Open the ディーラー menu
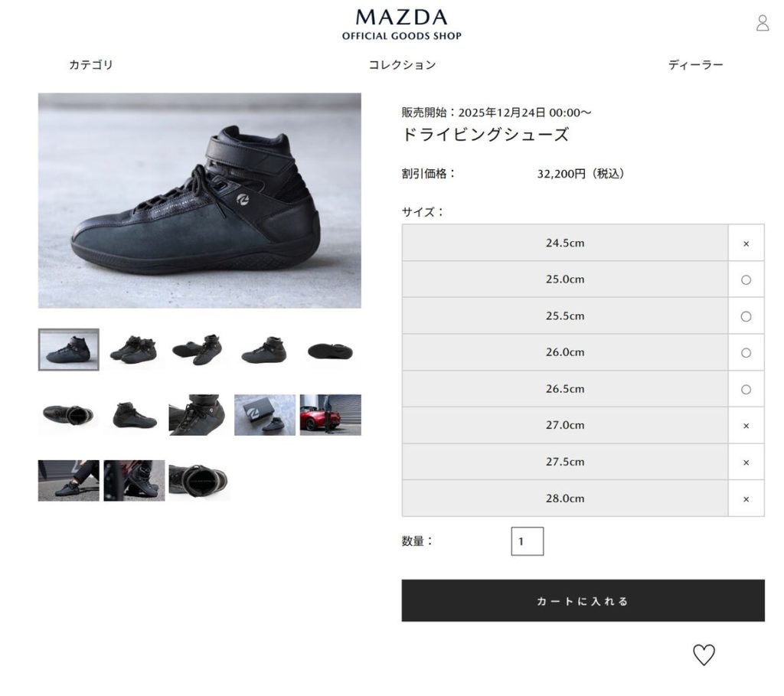Screen dimensions: 784x696 coord(695,64)
